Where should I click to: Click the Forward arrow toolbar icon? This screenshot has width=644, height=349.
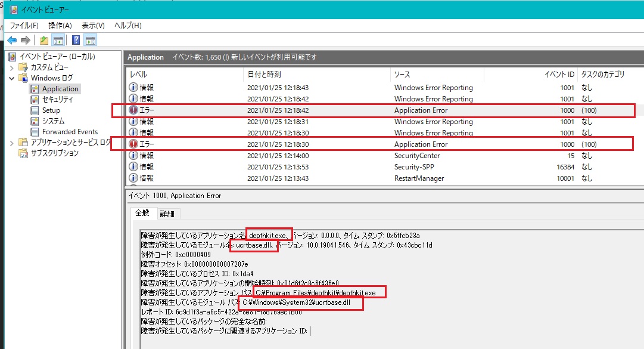pos(25,41)
